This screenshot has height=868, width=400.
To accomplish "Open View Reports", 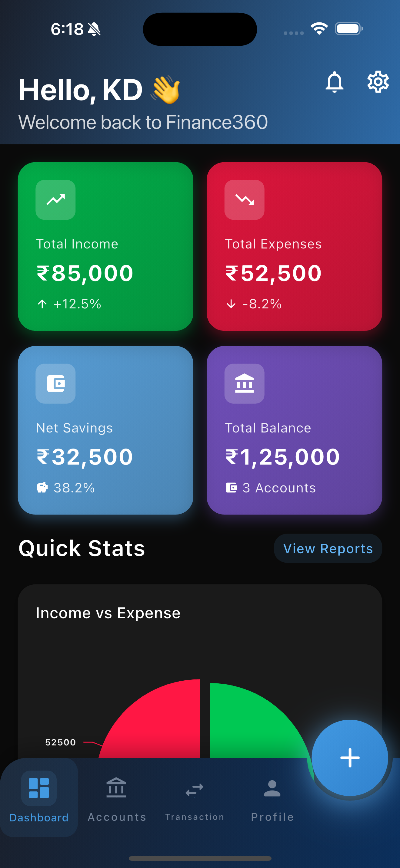I will 328,548.
